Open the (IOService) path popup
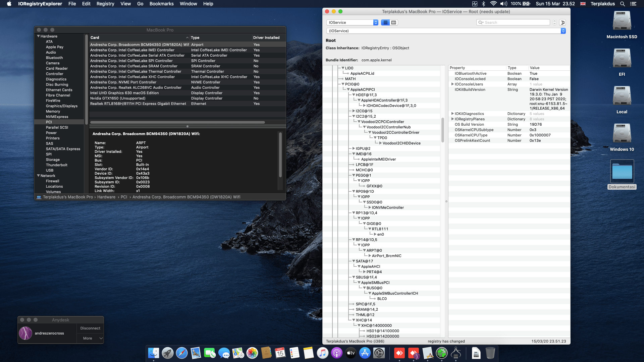 446,31
